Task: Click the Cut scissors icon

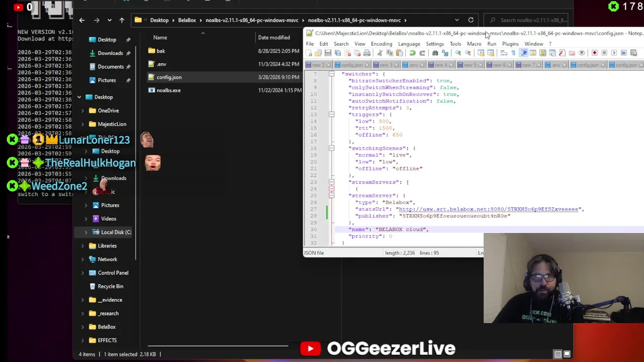Action: pos(380,53)
